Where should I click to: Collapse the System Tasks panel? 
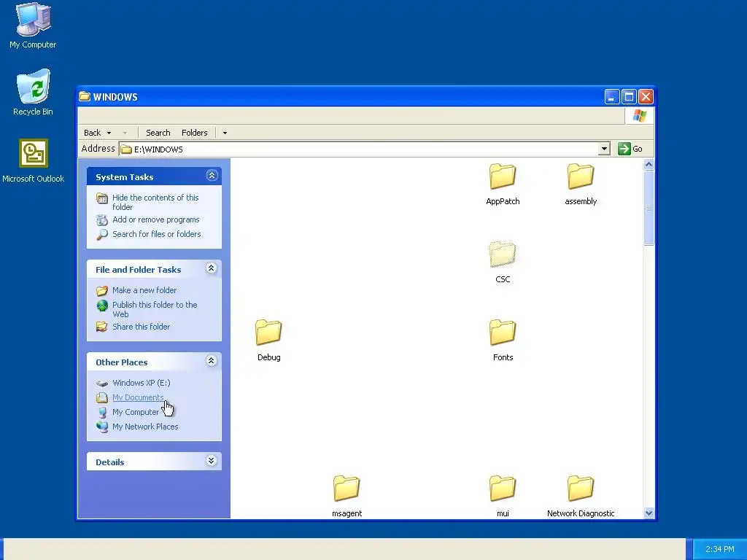coord(212,176)
